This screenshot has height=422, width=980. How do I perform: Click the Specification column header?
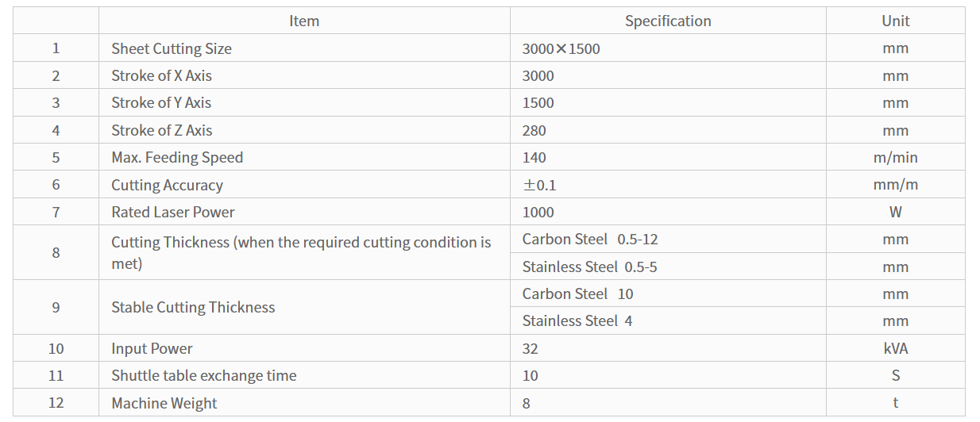point(668,21)
